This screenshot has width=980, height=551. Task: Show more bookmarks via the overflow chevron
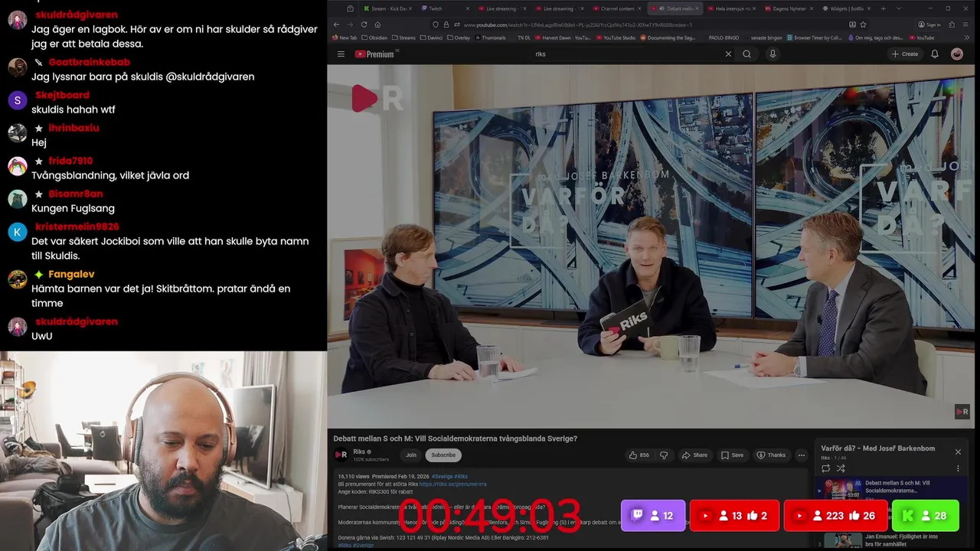967,37
